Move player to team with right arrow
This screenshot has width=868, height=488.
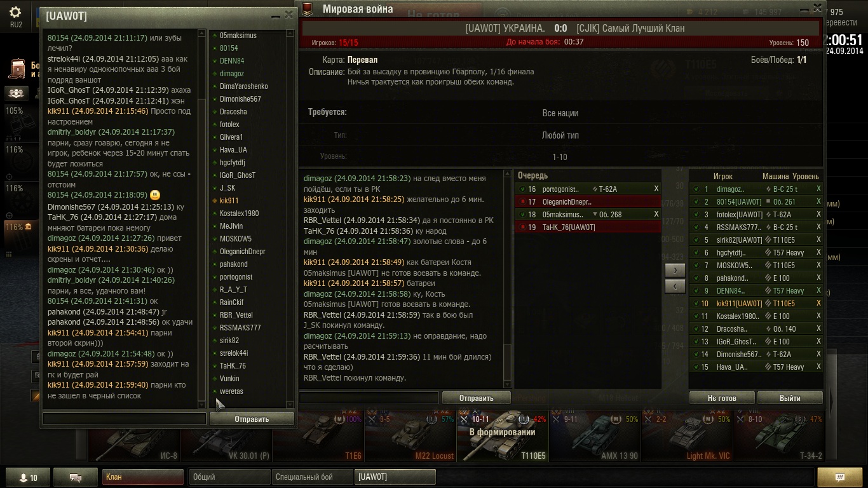pyautogui.click(x=675, y=270)
